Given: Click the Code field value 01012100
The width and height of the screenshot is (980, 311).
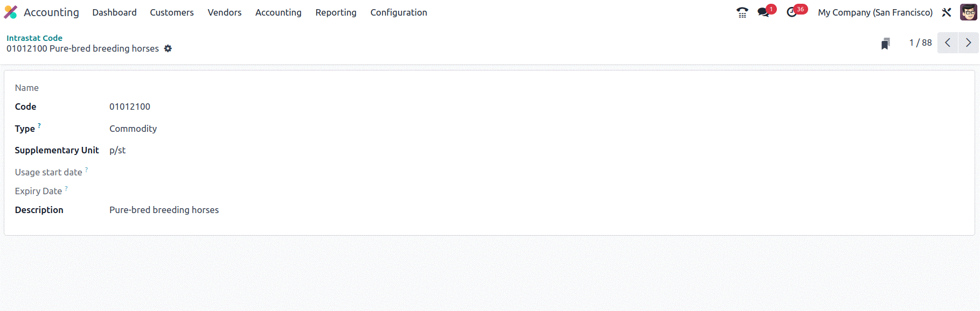Looking at the screenshot, I should tap(130, 107).
